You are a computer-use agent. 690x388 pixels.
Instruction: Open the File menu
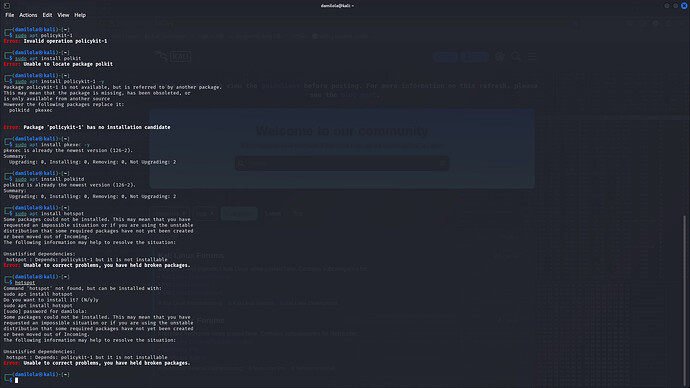10,15
